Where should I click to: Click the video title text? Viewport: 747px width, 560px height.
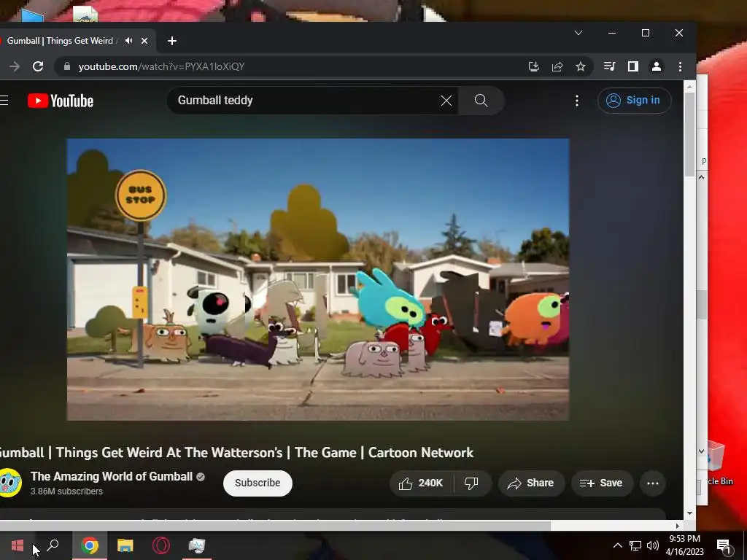[x=237, y=452]
